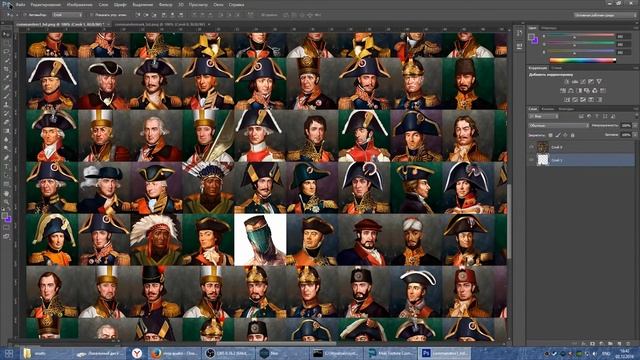Select the Eyedropper tool
This screenshot has width=640, height=360.
coord(6,78)
